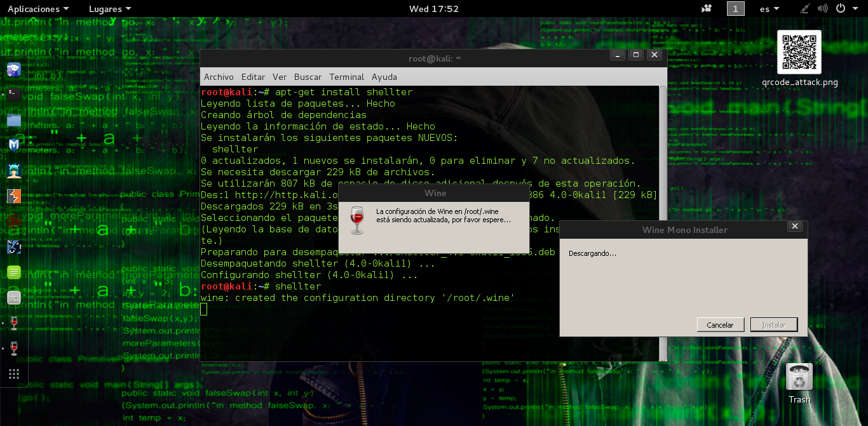Open the Files folder icon in the dock

coord(14,120)
